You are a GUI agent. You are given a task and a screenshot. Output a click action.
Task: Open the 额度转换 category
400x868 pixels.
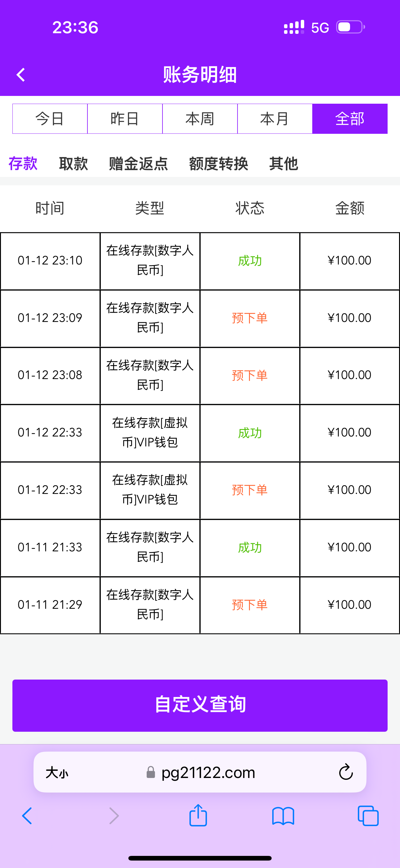click(x=219, y=164)
